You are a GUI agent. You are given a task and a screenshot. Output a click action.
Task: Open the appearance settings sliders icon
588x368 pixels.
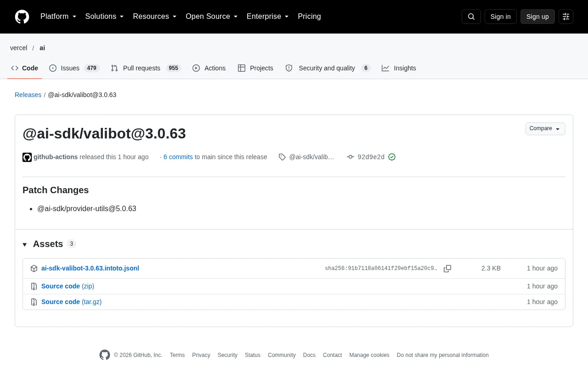[x=566, y=17]
